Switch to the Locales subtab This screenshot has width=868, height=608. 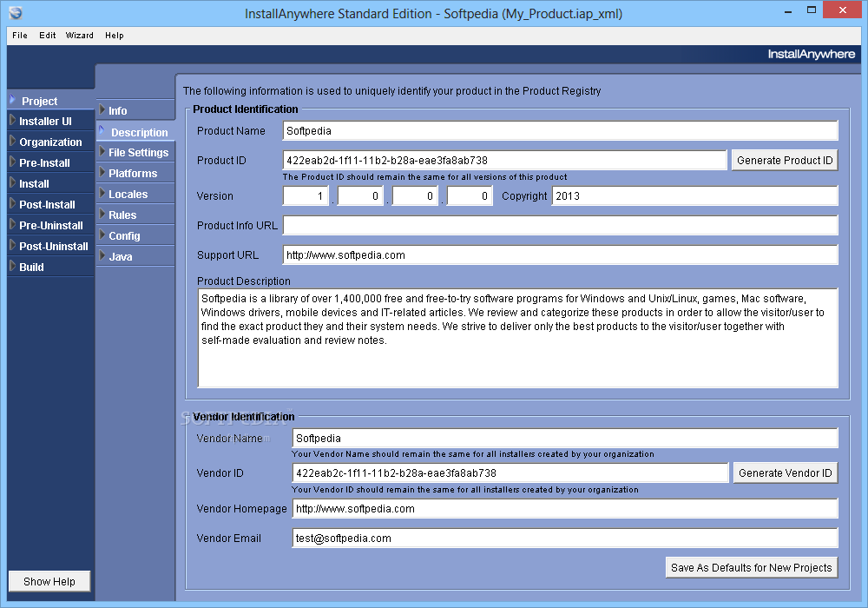(135, 195)
